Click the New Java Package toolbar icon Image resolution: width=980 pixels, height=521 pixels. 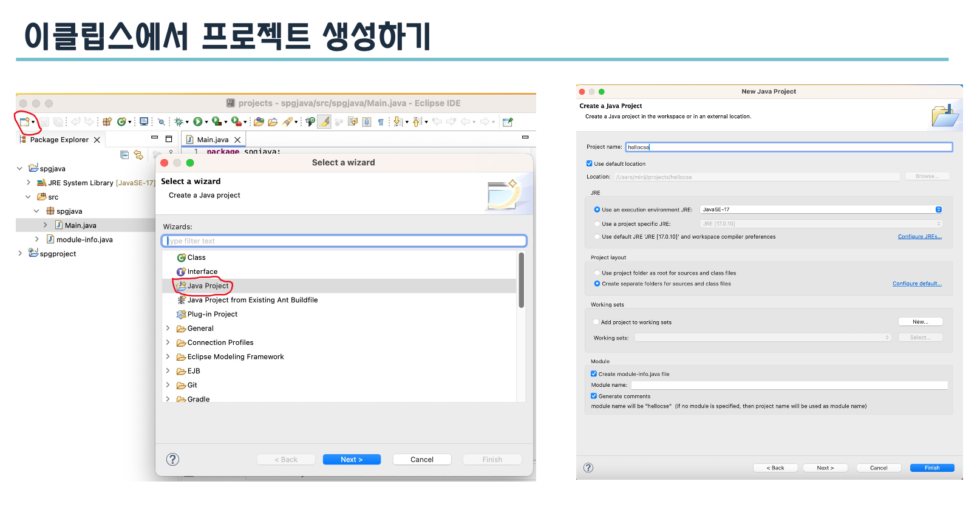pyautogui.click(x=107, y=122)
